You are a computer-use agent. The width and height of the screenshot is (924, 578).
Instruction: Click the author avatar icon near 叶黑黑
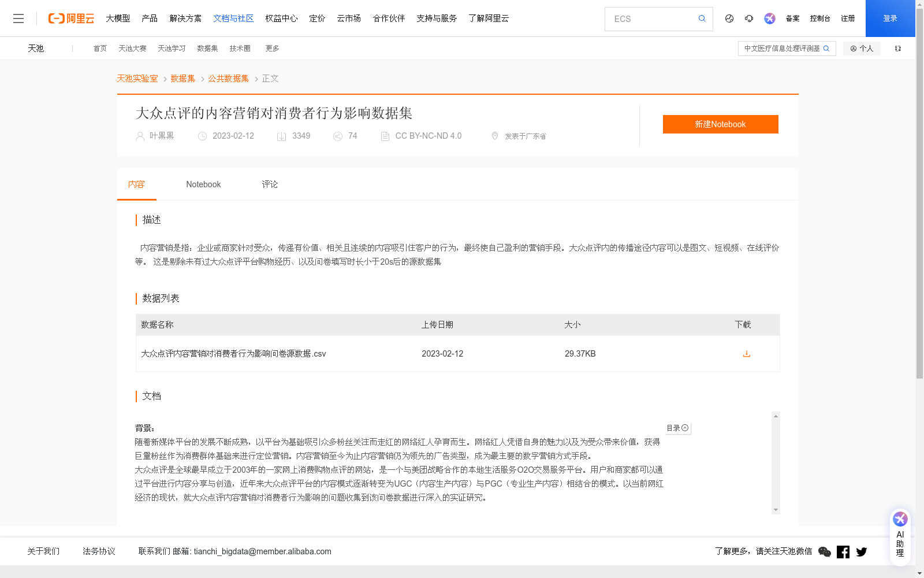(140, 136)
